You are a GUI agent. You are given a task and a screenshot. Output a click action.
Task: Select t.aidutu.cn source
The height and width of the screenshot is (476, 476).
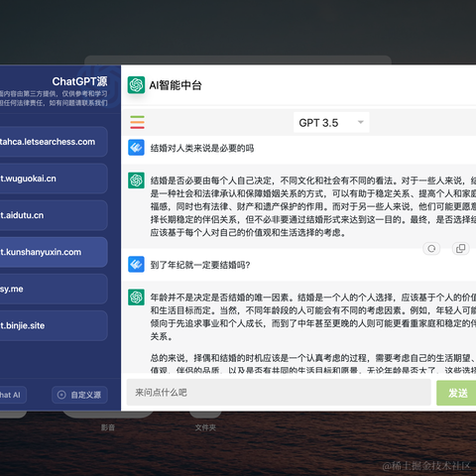pyautogui.click(x=53, y=215)
